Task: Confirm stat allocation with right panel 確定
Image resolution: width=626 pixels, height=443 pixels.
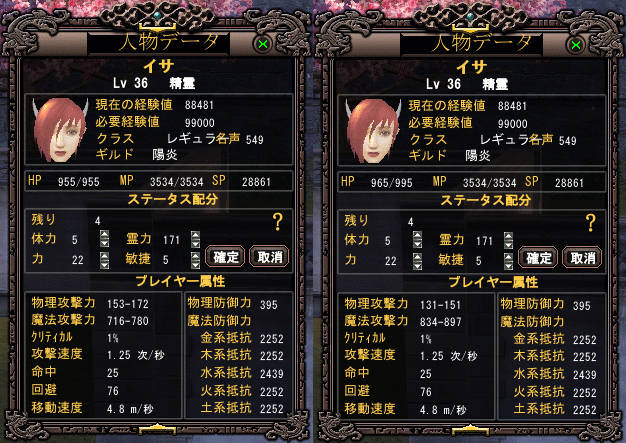Action: (538, 258)
